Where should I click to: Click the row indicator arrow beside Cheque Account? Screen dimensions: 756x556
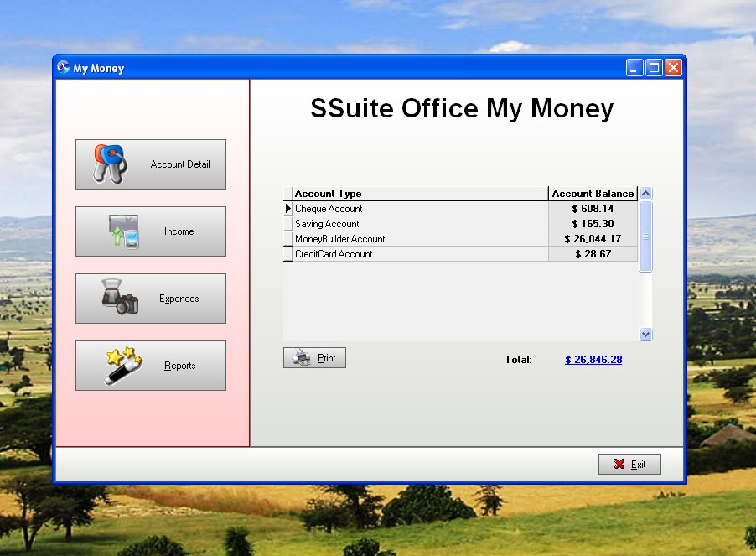point(287,209)
